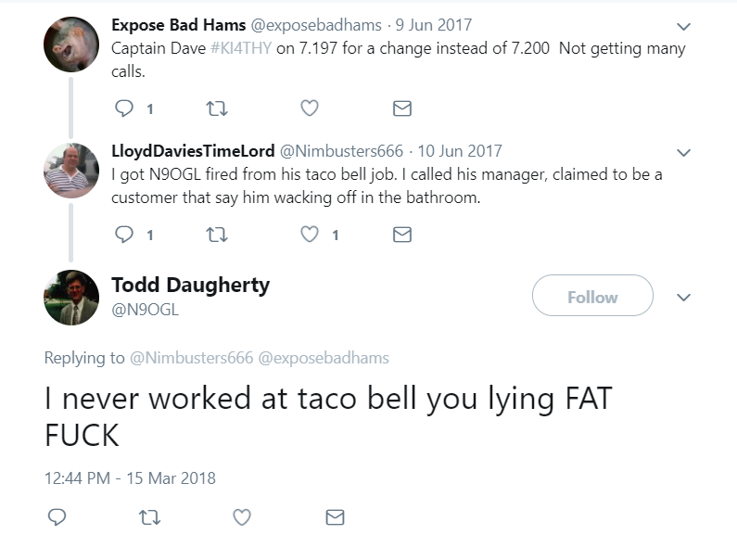Image resolution: width=737 pixels, height=560 pixels.
Task: Reply to Todd Daugherty's main tweet
Action: pos(56,517)
